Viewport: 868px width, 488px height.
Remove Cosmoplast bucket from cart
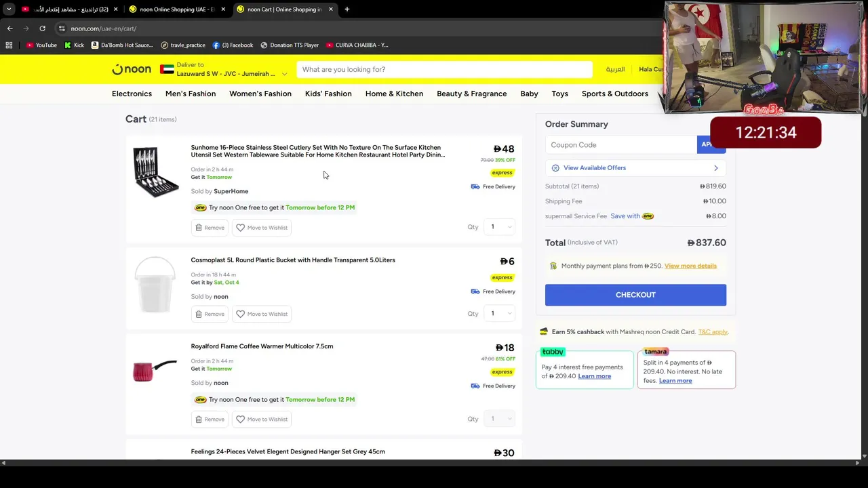210,314
